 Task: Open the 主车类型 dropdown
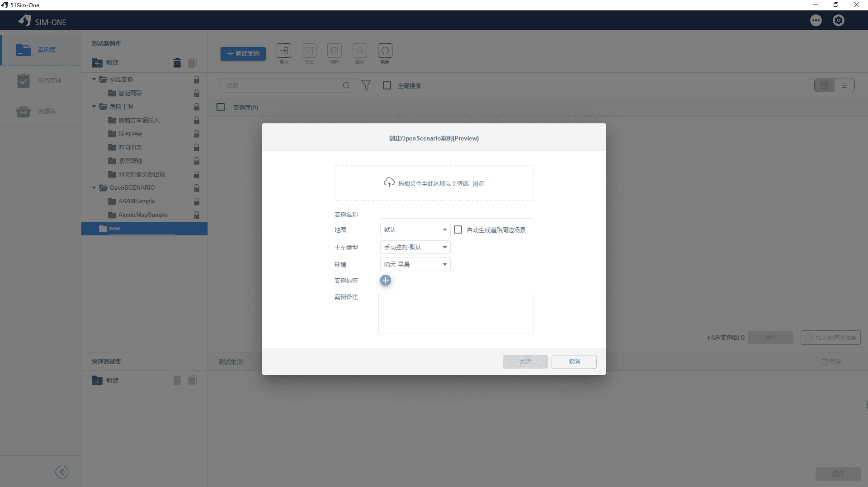pyautogui.click(x=415, y=247)
